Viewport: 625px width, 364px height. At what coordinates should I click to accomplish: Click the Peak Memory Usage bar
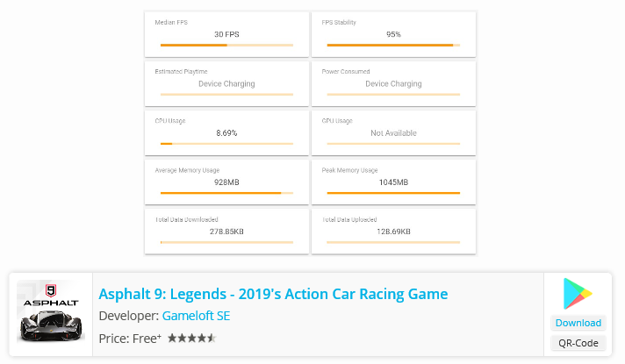(393, 192)
